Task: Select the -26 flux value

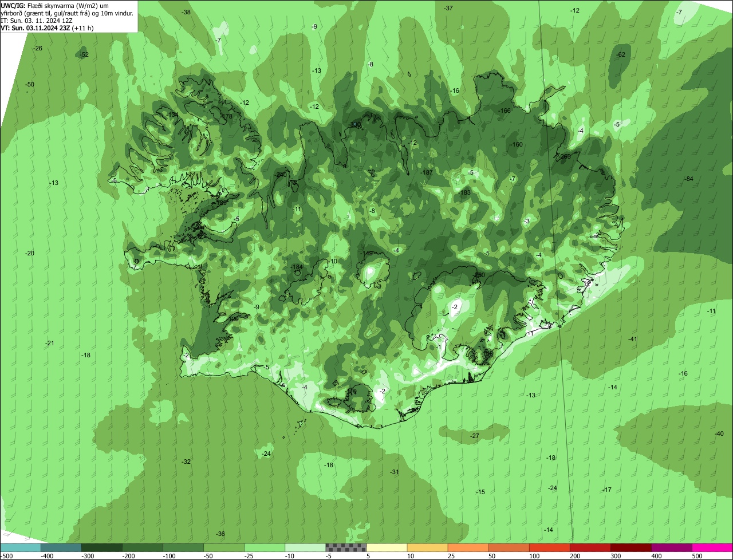Action: point(38,48)
